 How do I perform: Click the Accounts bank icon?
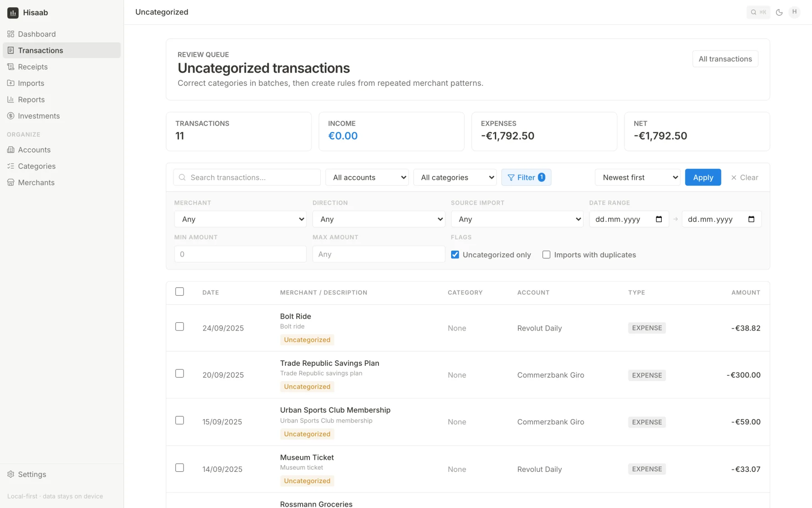11,150
